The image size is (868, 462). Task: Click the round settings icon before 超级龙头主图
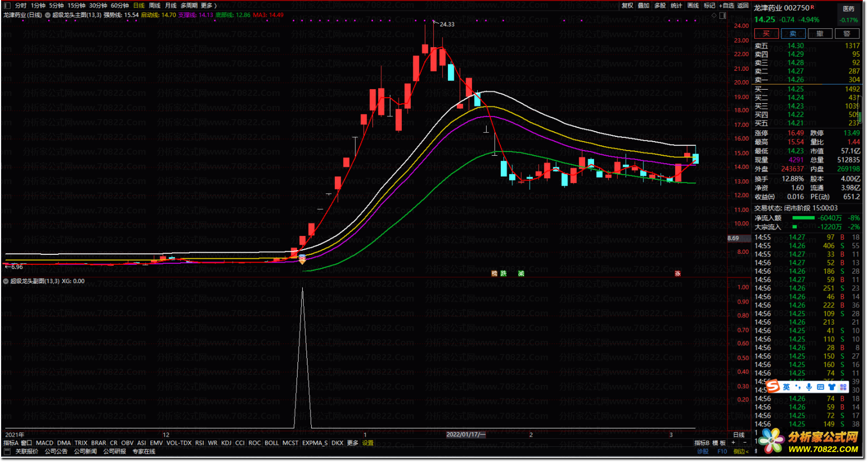[48, 15]
